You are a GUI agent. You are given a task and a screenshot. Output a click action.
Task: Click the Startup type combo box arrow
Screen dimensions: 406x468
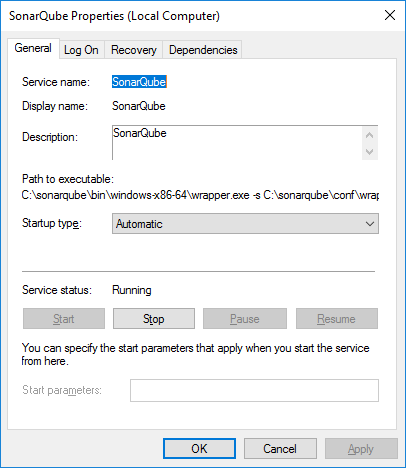click(370, 224)
